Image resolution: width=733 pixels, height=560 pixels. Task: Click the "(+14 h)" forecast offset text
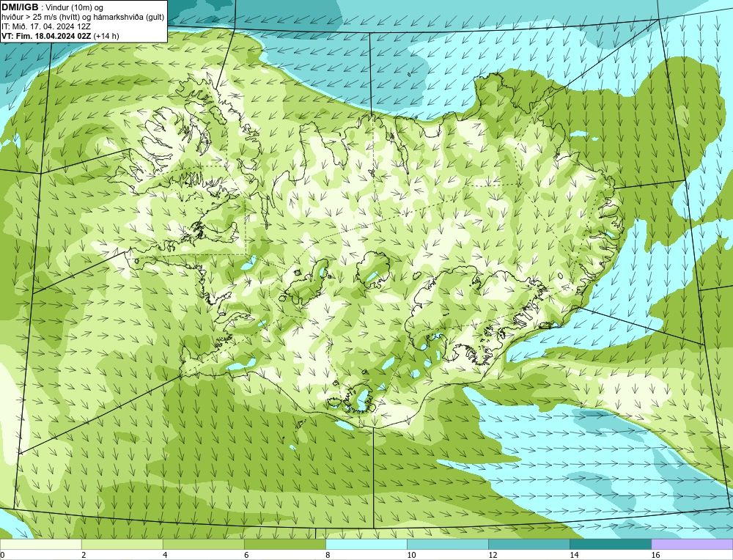106,36
